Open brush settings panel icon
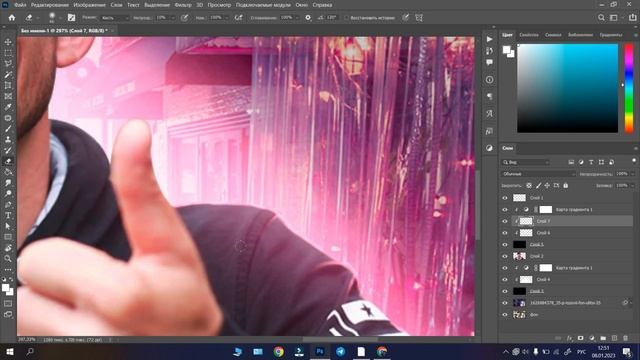This screenshot has width=640, height=360. pyautogui.click(x=71, y=18)
